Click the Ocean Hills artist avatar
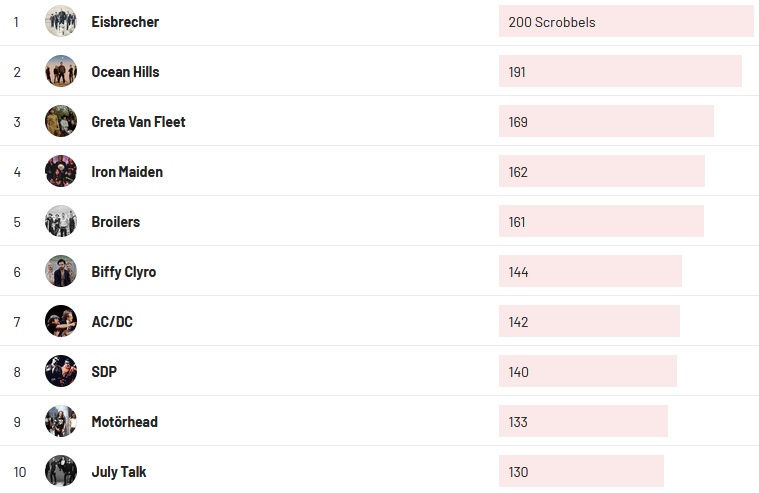Viewport: 759px width, 493px height. pos(61,71)
